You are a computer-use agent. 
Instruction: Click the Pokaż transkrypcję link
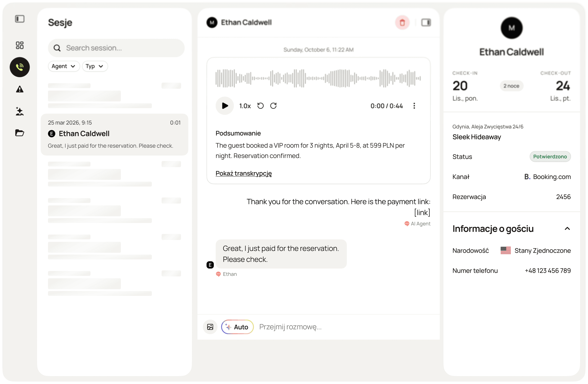click(243, 173)
